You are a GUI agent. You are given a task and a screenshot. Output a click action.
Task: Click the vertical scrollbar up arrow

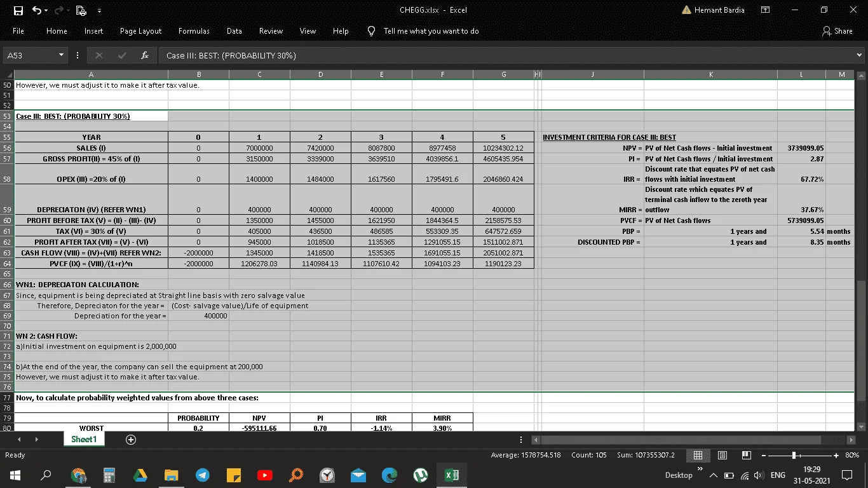[860, 74]
